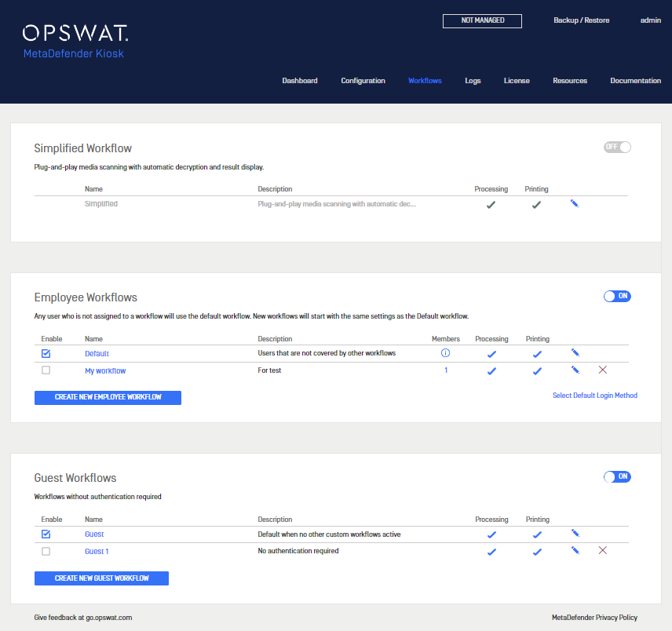Click the Simplified Workflow section heading
This screenshot has height=631, width=672.
point(82,148)
